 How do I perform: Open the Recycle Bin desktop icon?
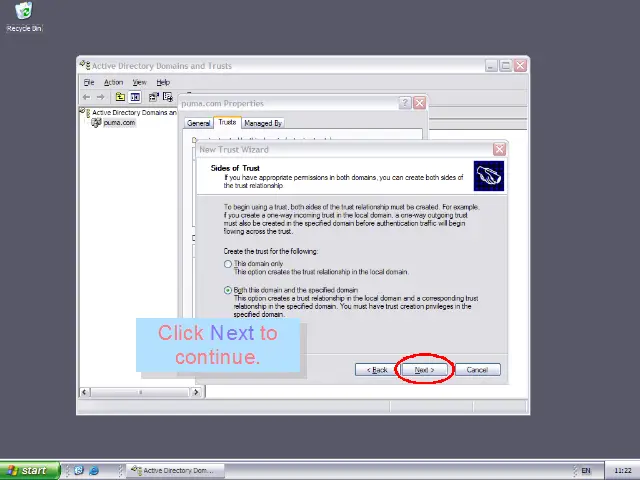(24, 17)
